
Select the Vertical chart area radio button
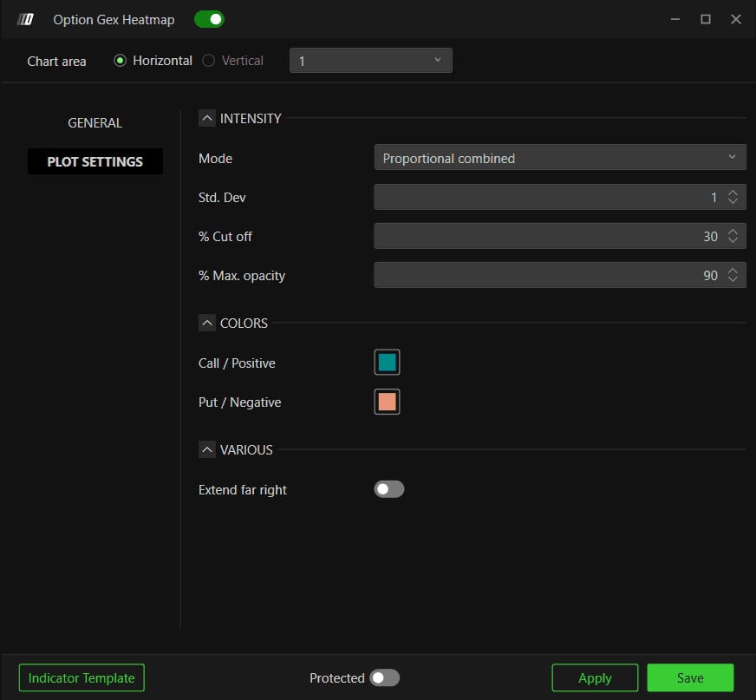(x=208, y=61)
